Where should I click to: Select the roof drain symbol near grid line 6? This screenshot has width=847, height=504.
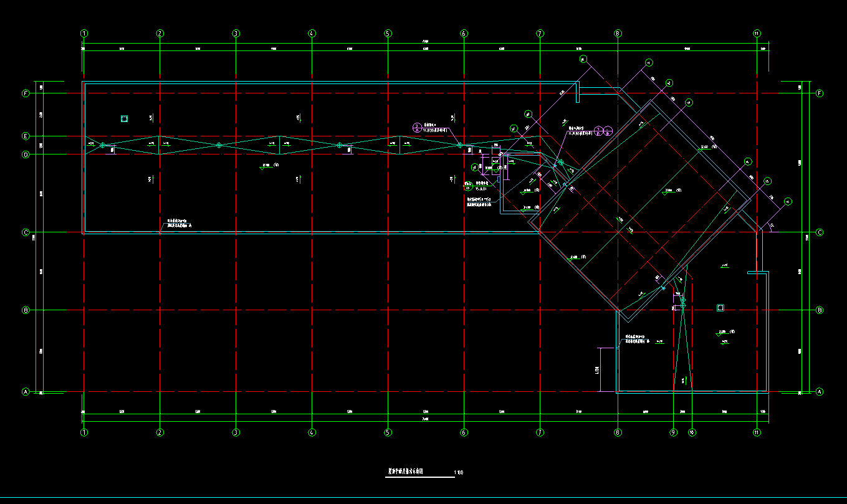pos(459,145)
